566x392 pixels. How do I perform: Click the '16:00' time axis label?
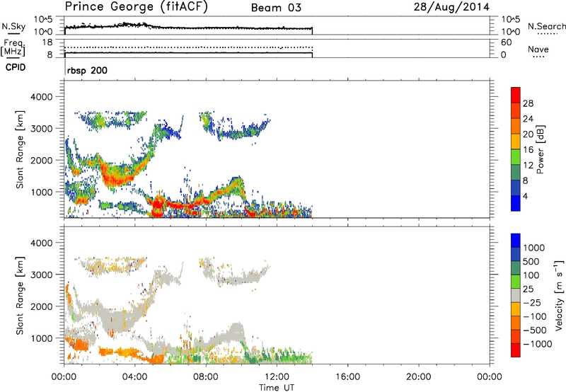click(347, 377)
